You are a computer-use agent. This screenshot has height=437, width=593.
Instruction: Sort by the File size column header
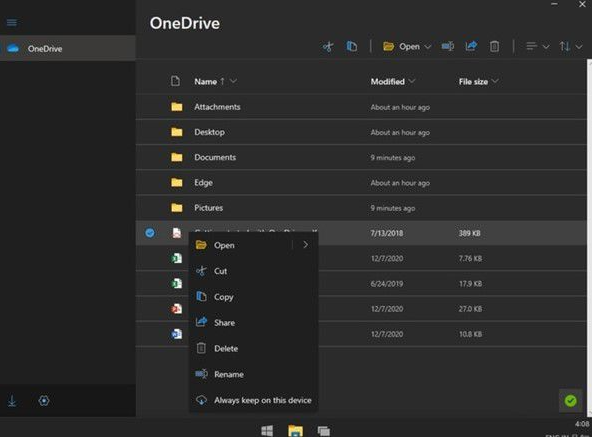click(x=473, y=81)
